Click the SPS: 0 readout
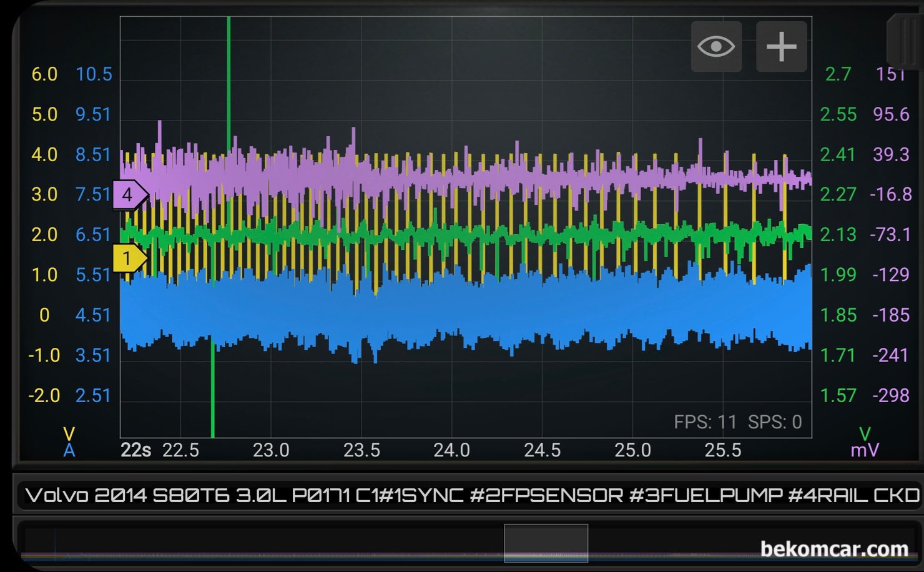The width and height of the screenshot is (924, 572). pos(775,423)
